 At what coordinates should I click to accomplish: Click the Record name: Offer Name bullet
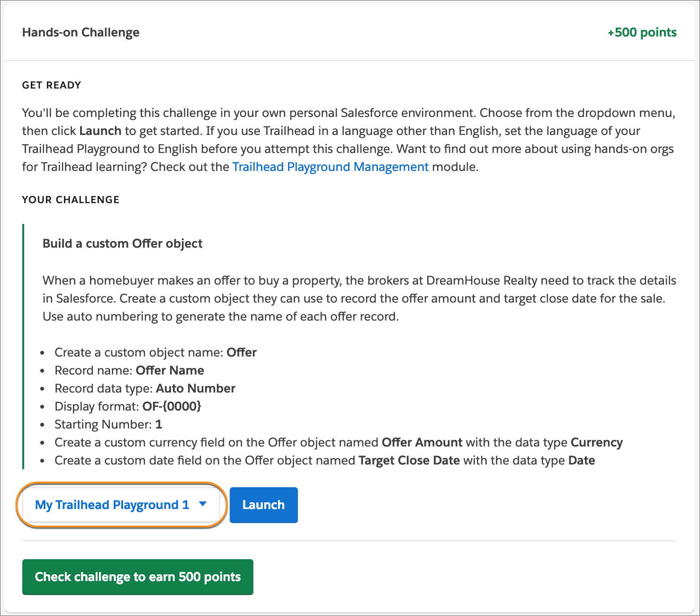click(x=129, y=370)
